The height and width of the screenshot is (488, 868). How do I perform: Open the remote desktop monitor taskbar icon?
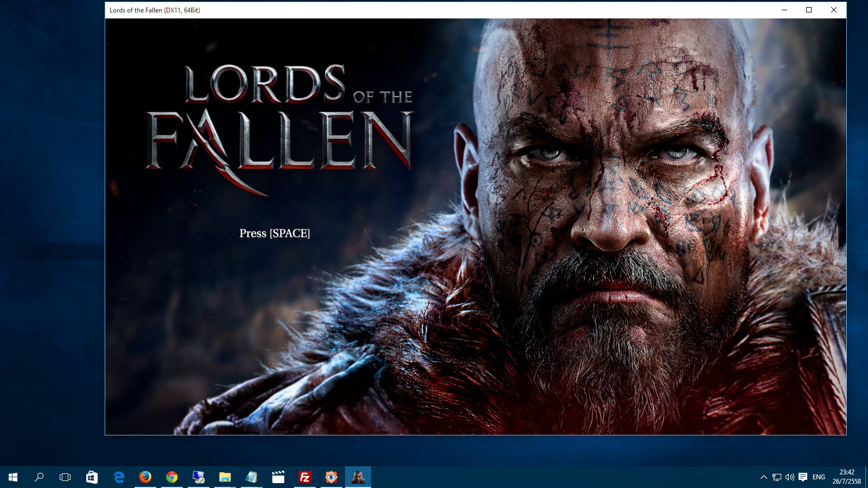point(199,477)
